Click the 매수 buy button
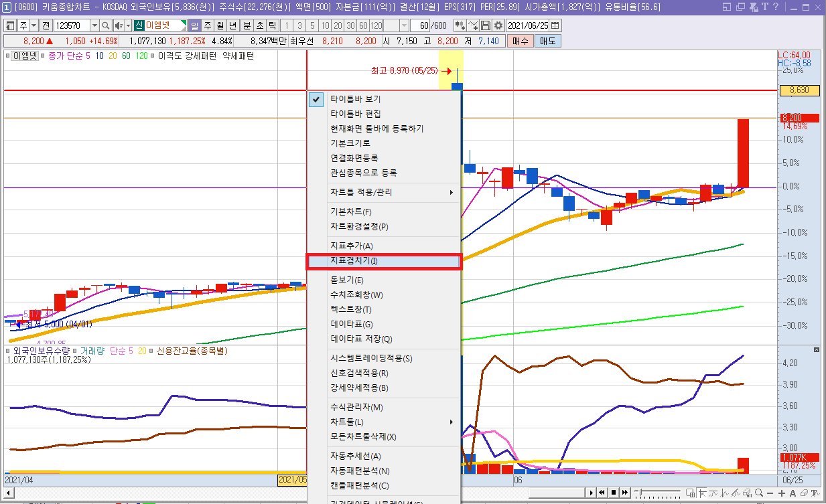The image size is (826, 504). click(x=520, y=41)
